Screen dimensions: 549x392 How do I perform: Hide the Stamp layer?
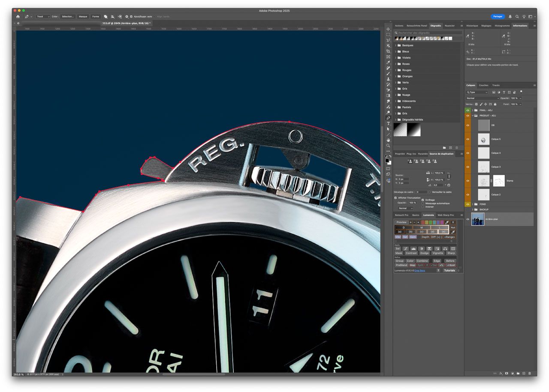pos(468,180)
